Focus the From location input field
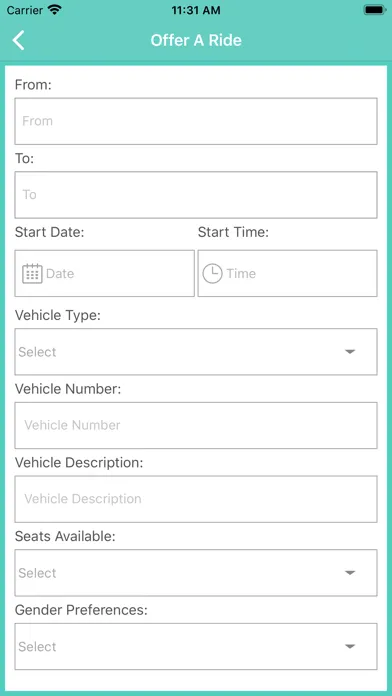 (x=196, y=121)
